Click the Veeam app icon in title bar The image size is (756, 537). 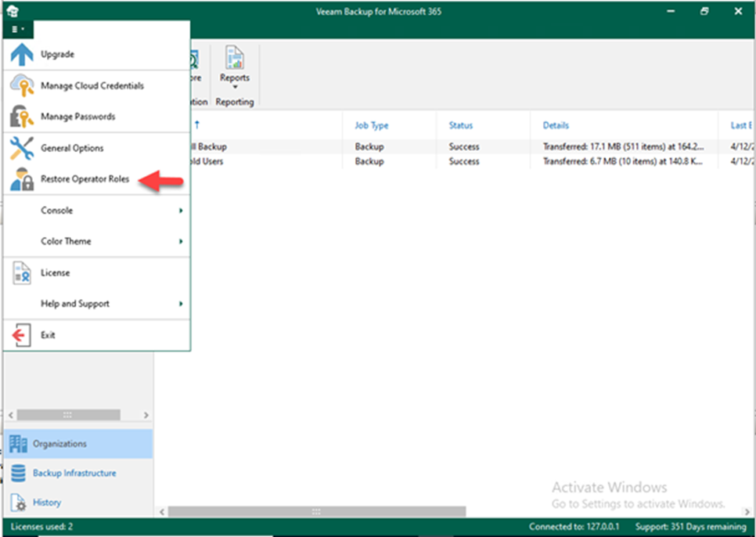click(x=13, y=11)
